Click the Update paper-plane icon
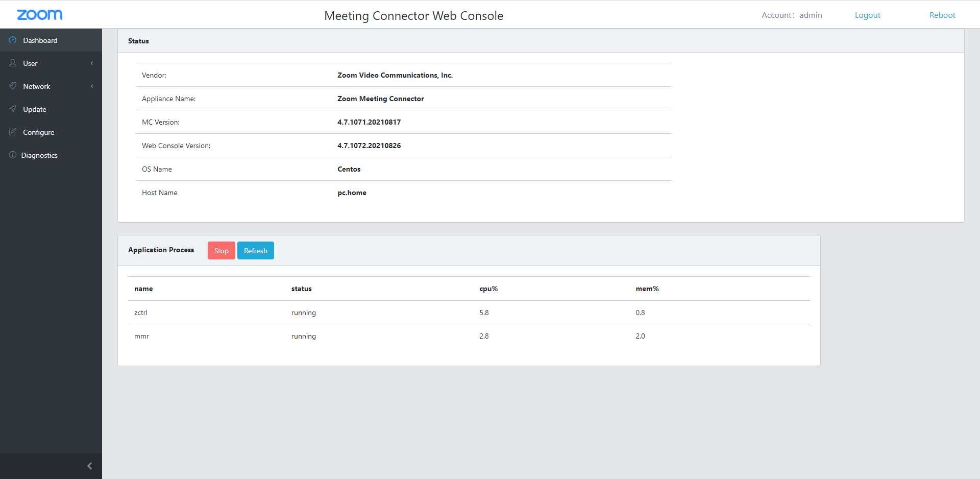 (x=13, y=109)
